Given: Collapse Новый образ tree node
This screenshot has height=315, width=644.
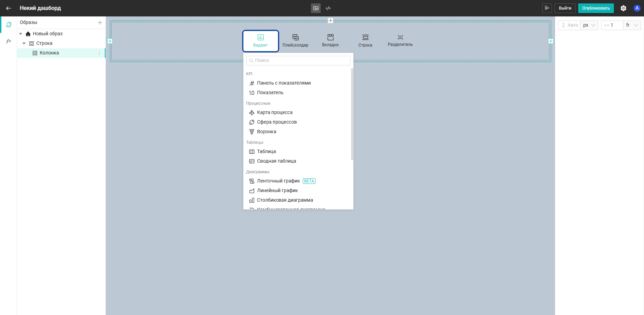Looking at the screenshot, I should point(21,34).
